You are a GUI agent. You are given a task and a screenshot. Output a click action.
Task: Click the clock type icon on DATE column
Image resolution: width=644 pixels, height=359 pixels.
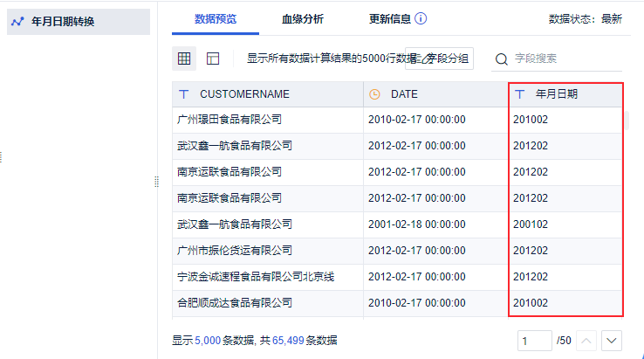[x=374, y=94]
